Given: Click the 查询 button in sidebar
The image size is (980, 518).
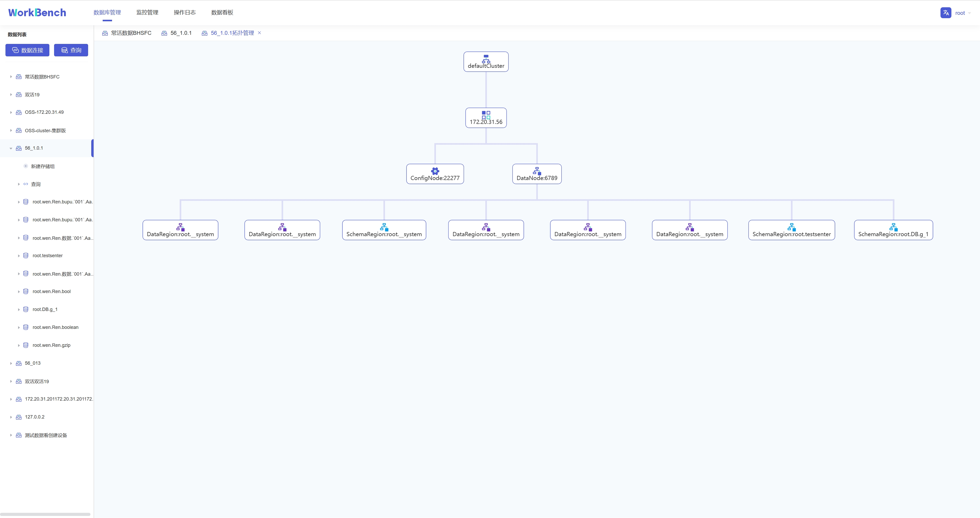Looking at the screenshot, I should [x=71, y=50].
